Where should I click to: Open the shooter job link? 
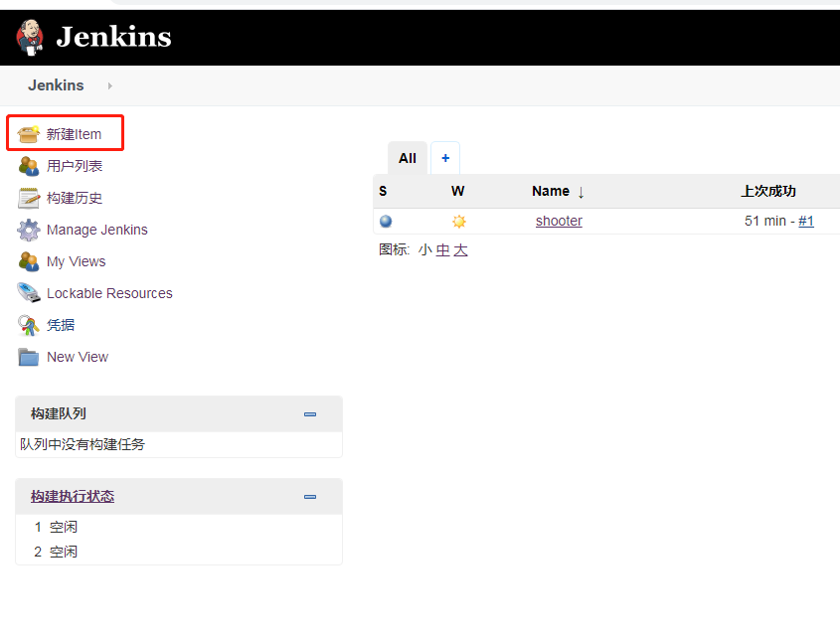point(559,221)
